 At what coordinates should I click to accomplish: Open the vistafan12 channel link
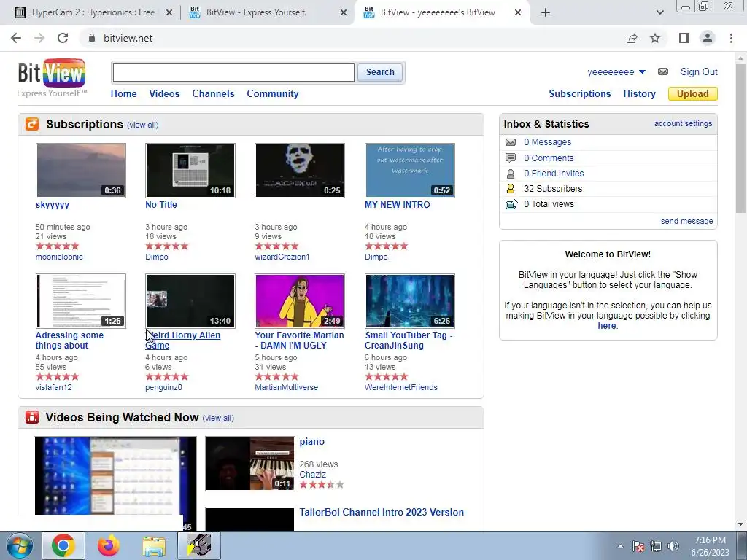coord(54,387)
